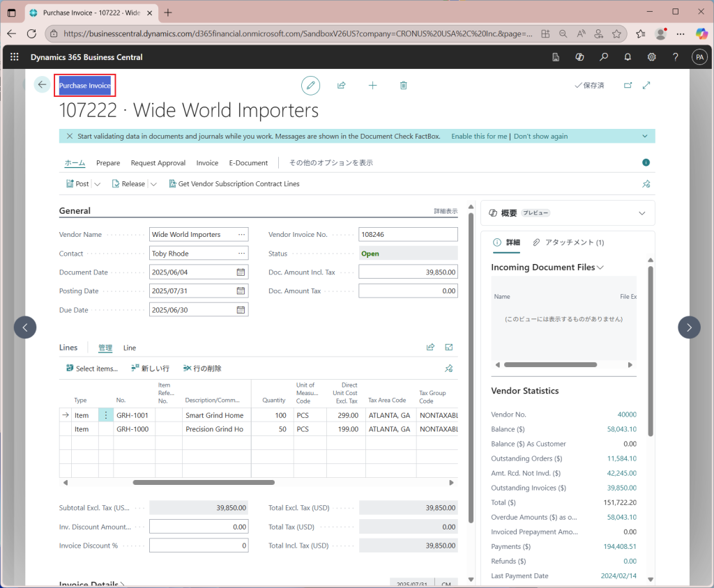Click the share icon in Lines section
Image resolution: width=714 pixels, height=588 pixels.
[x=430, y=347]
